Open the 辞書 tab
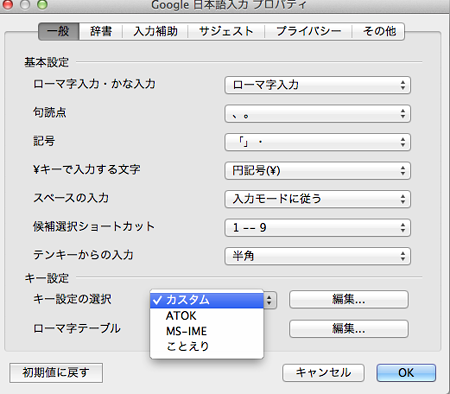 (101, 31)
